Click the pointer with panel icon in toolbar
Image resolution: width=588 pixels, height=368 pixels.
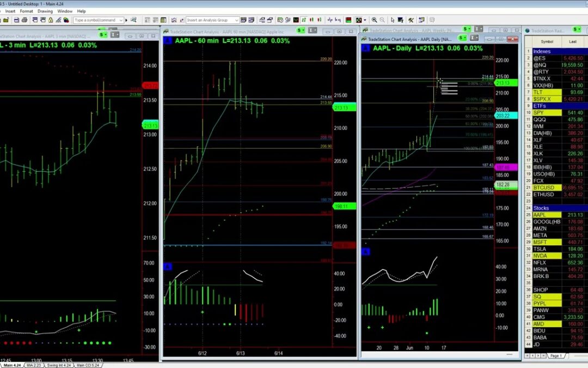point(401,20)
